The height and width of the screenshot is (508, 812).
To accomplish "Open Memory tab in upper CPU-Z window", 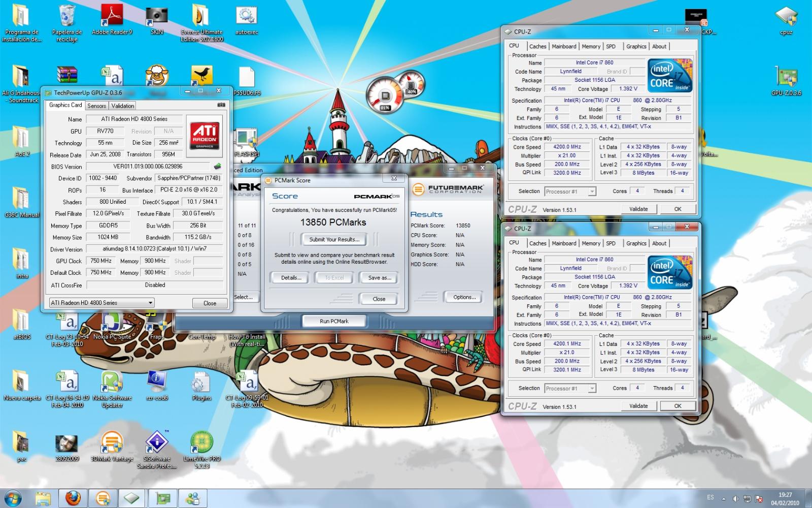I will [591, 46].
